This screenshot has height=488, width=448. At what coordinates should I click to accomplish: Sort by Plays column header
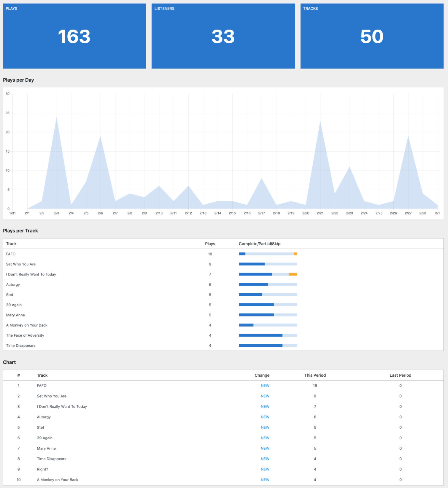[x=210, y=244]
